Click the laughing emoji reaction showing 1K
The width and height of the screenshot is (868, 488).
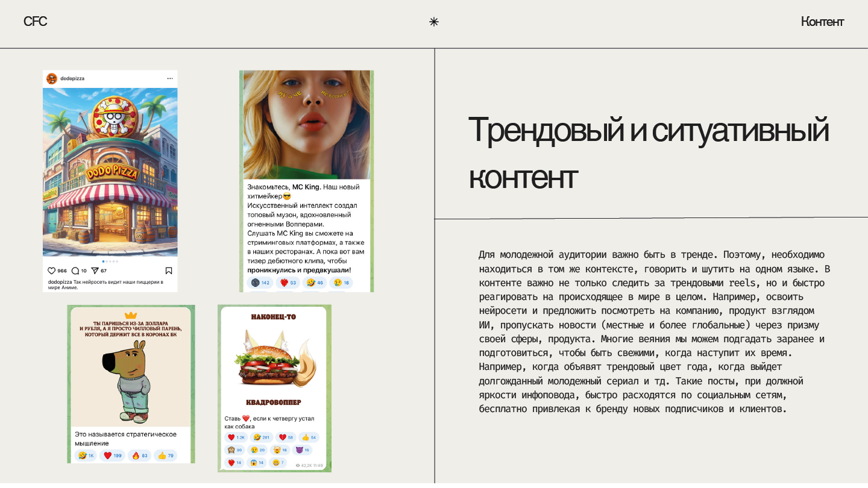pos(86,455)
